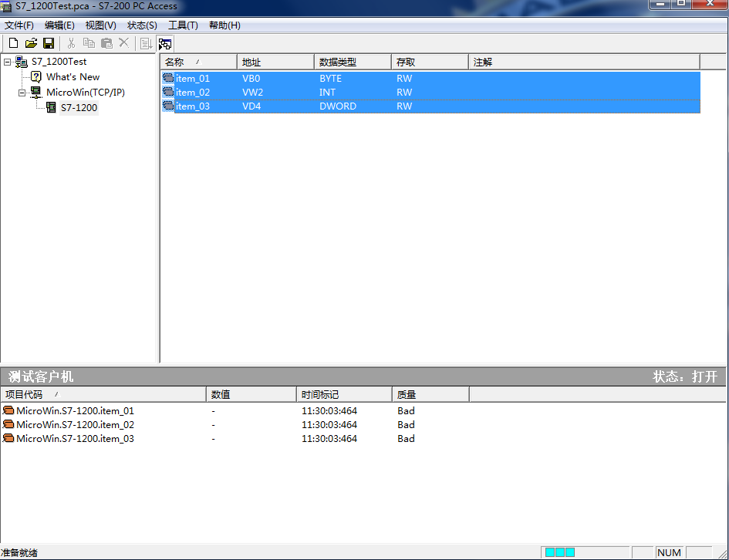Image resolution: width=729 pixels, height=560 pixels.
Task: Click the tag icon beside item_01
Action: tap(168, 78)
